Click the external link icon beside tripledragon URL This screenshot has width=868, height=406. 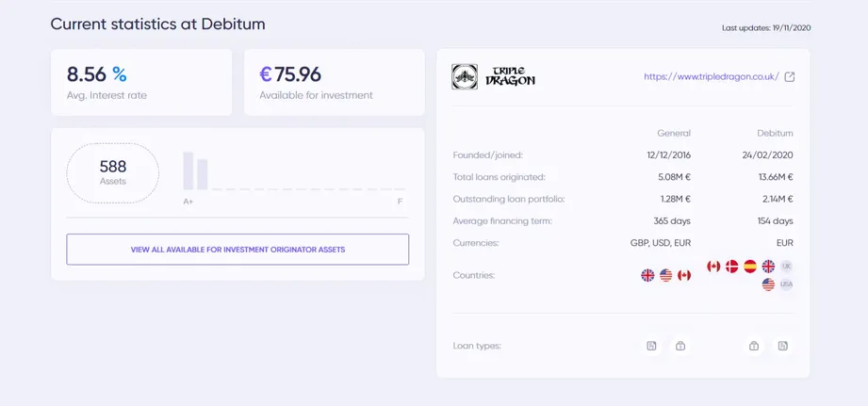tap(790, 77)
